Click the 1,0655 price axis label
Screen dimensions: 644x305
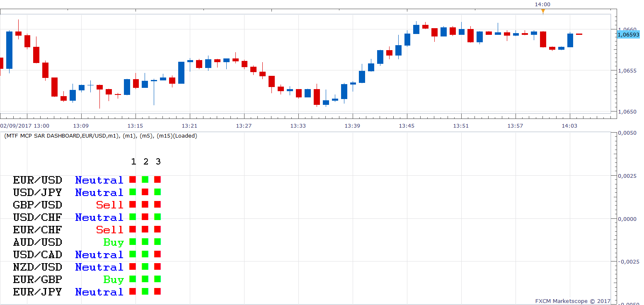tap(627, 71)
